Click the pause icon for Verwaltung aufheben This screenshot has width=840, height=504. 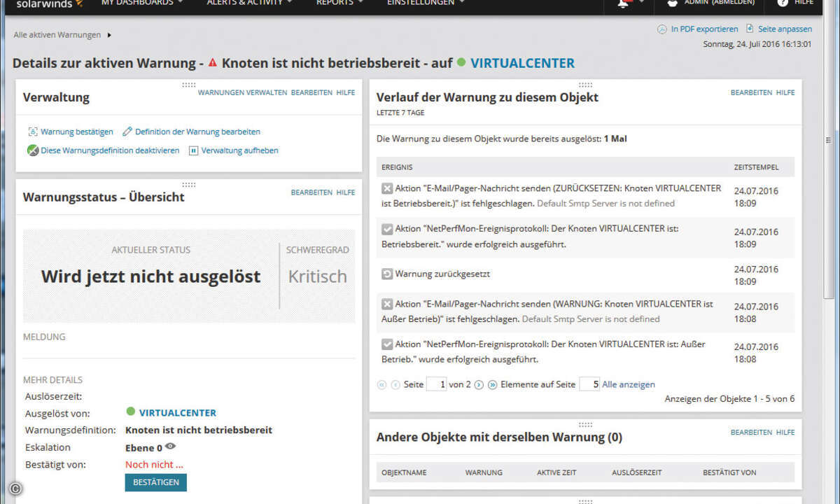pos(194,150)
